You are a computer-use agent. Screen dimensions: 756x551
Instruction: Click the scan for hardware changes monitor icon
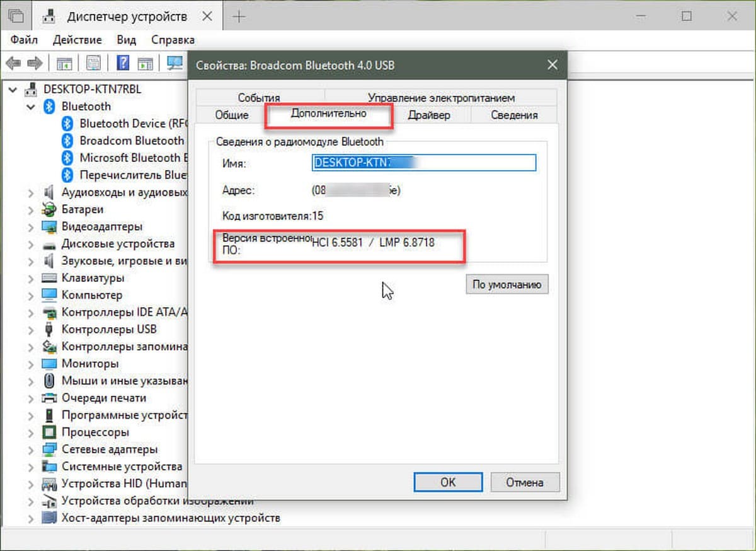[175, 63]
